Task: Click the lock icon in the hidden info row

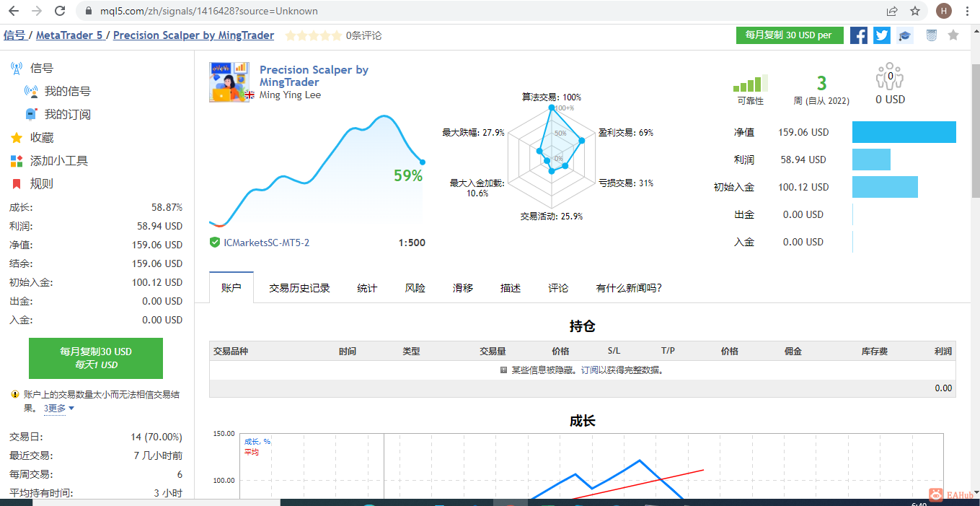Action: click(504, 370)
